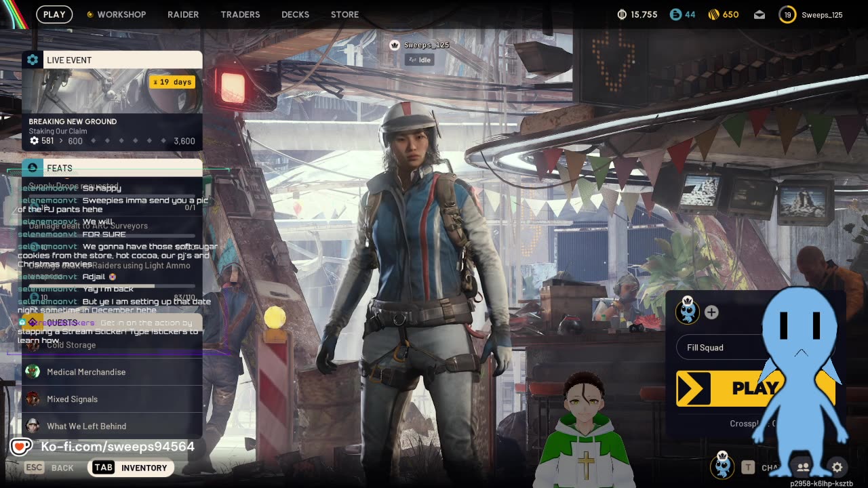868x488 pixels.
Task: Click the blue Cred token icon beside 44
Action: [x=675, y=14]
